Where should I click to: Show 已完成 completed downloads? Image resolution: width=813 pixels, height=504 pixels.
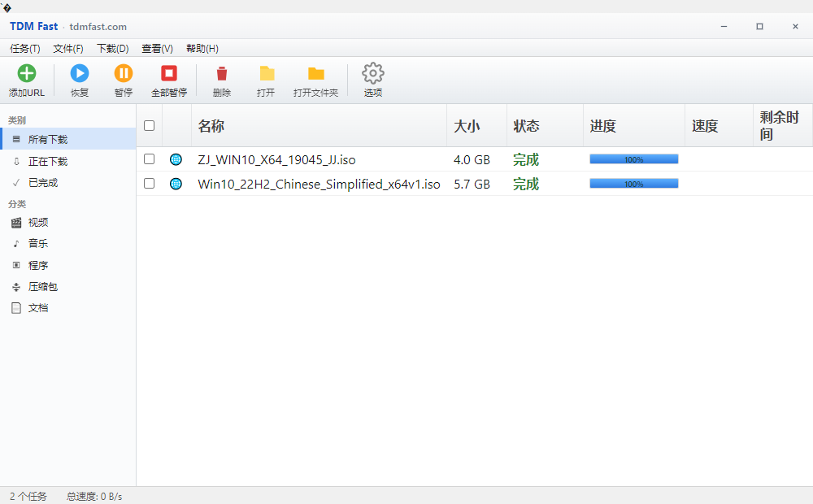point(68,183)
